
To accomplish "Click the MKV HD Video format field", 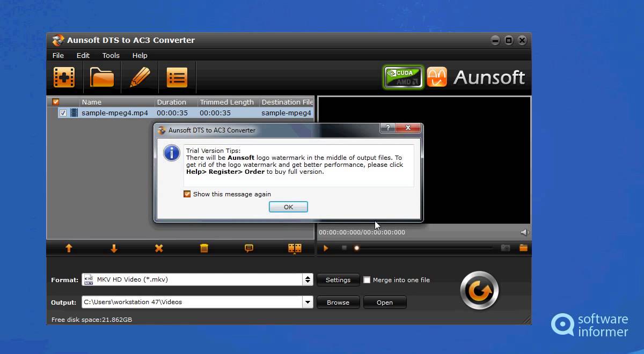I will pos(192,279).
